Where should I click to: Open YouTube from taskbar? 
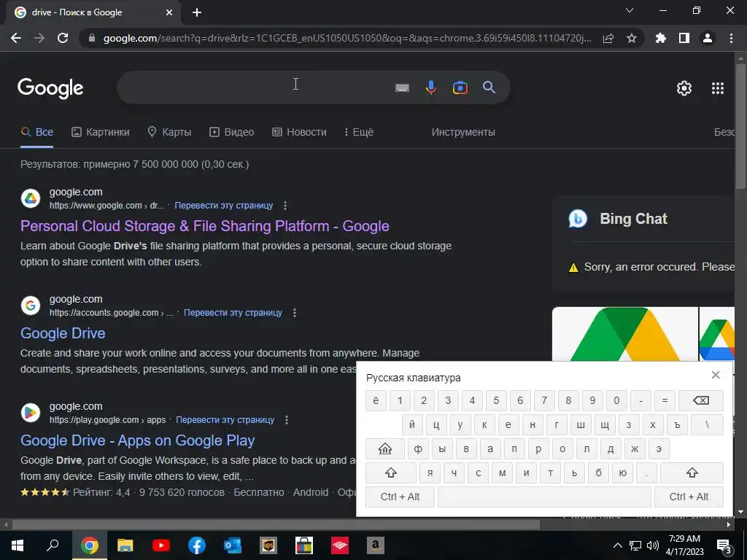(161, 545)
